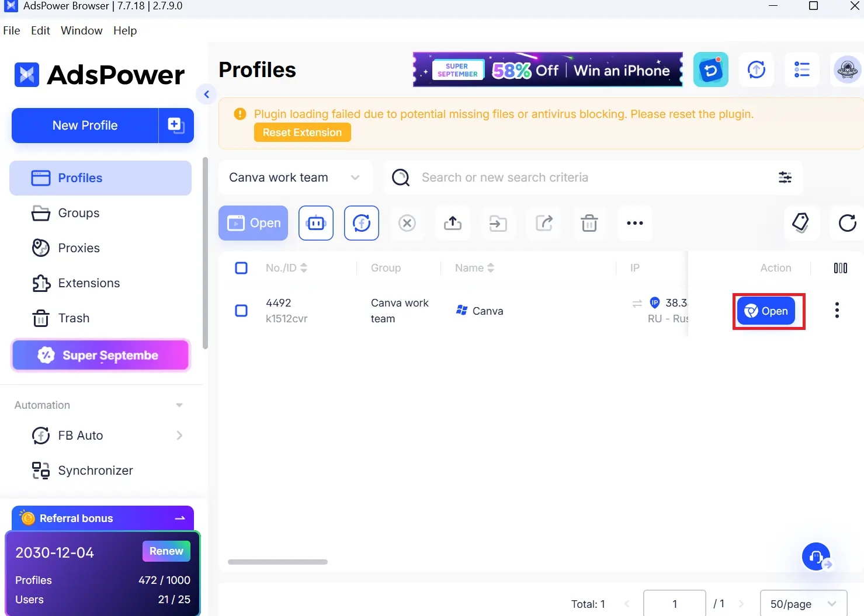The width and height of the screenshot is (864, 616).
Task: Open the Window menu in the menu bar
Action: [81, 30]
